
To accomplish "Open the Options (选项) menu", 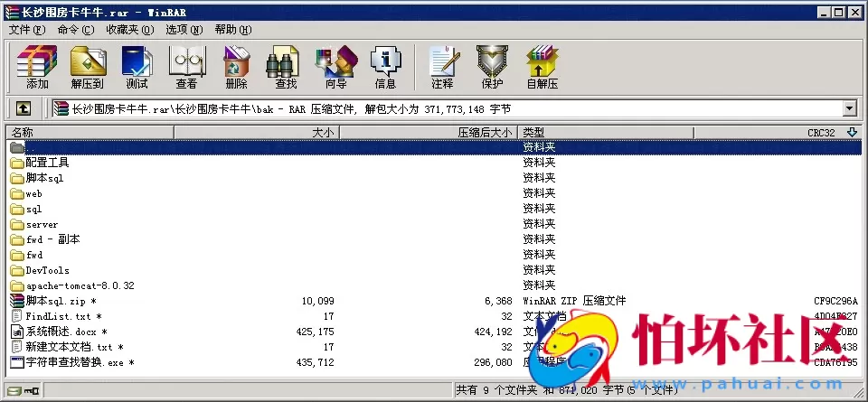I will (x=184, y=30).
